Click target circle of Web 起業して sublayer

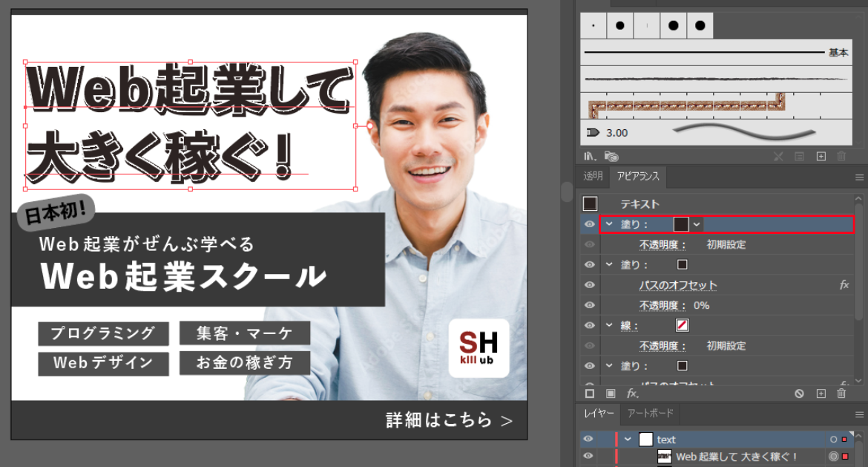pyautogui.click(x=833, y=457)
